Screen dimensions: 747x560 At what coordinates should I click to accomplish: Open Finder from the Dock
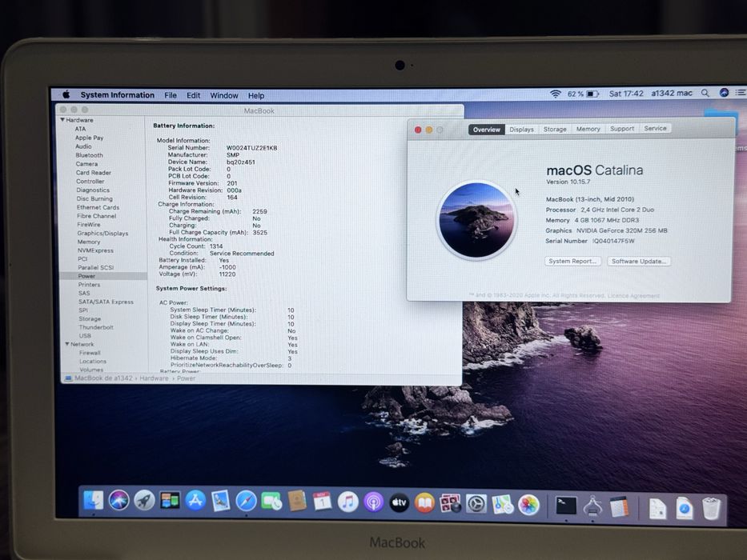click(94, 501)
